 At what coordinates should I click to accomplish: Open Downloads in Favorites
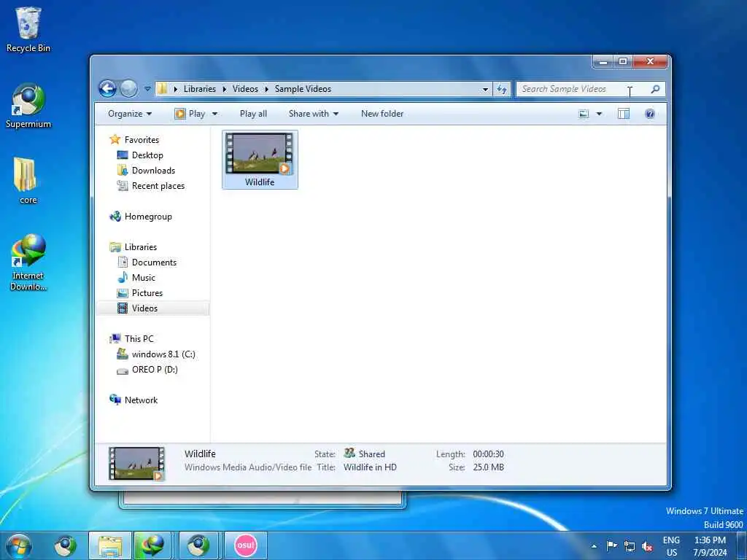coord(153,170)
